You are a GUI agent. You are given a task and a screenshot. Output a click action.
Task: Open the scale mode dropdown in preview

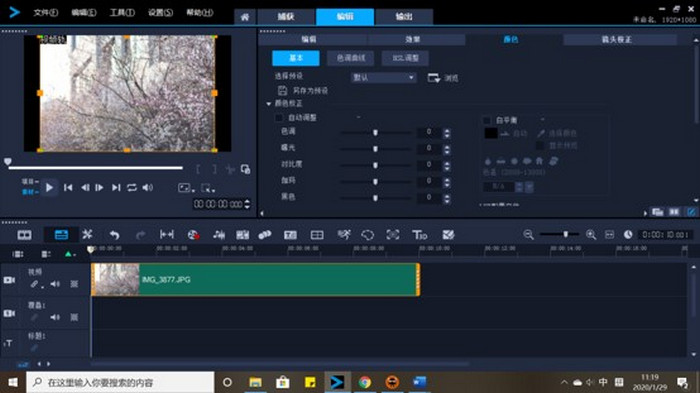point(208,188)
